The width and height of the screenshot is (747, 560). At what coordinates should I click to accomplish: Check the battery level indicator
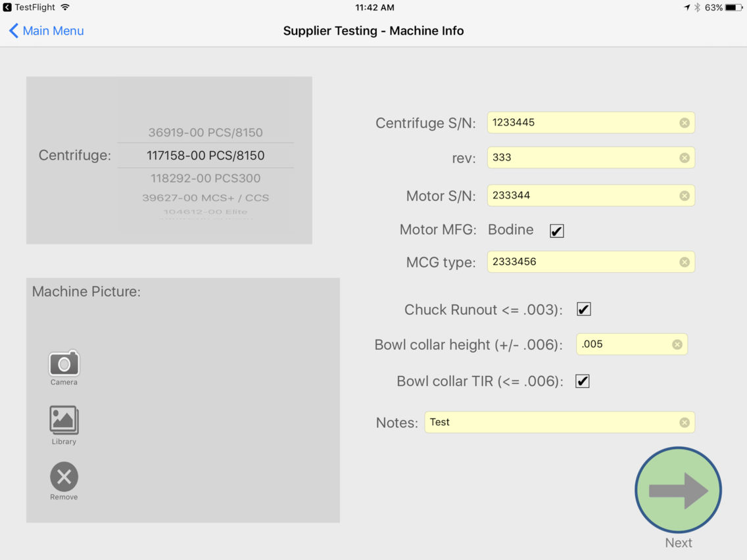733,7
